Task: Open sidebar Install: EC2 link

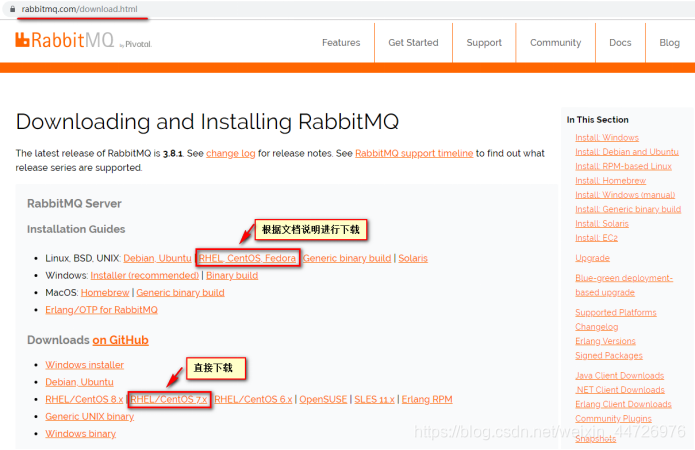Action: tap(596, 238)
